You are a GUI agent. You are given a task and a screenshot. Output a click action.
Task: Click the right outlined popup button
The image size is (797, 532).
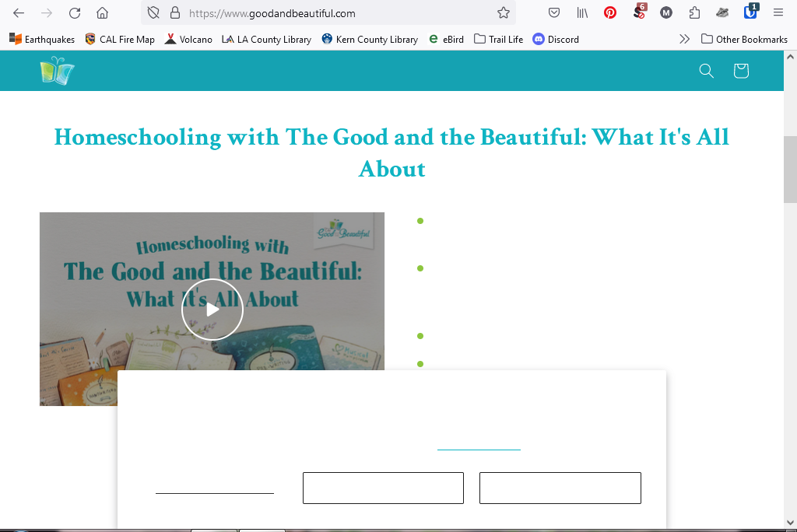click(560, 488)
